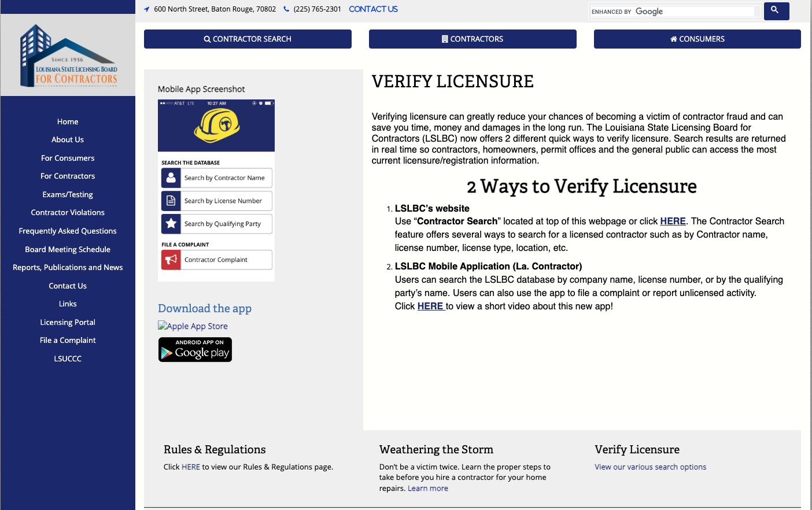The height and width of the screenshot is (510, 812).
Task: Click the yellow hard hat app image
Action: pos(217,125)
